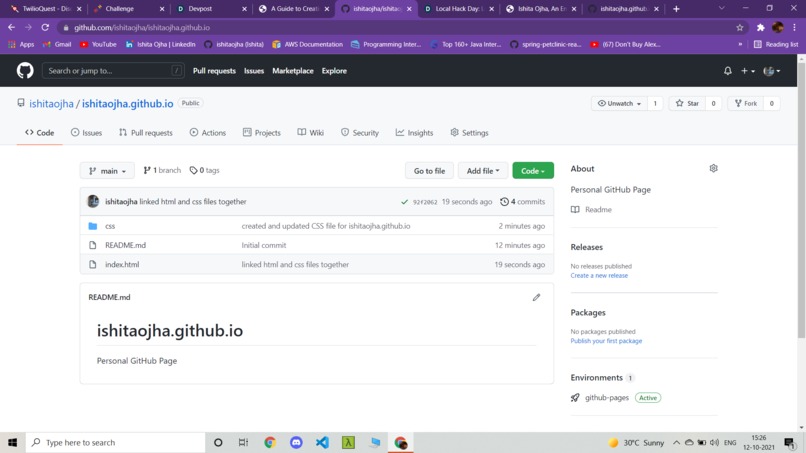Edit README with the pencil icon
This screenshot has height=453, width=806.
(536, 297)
